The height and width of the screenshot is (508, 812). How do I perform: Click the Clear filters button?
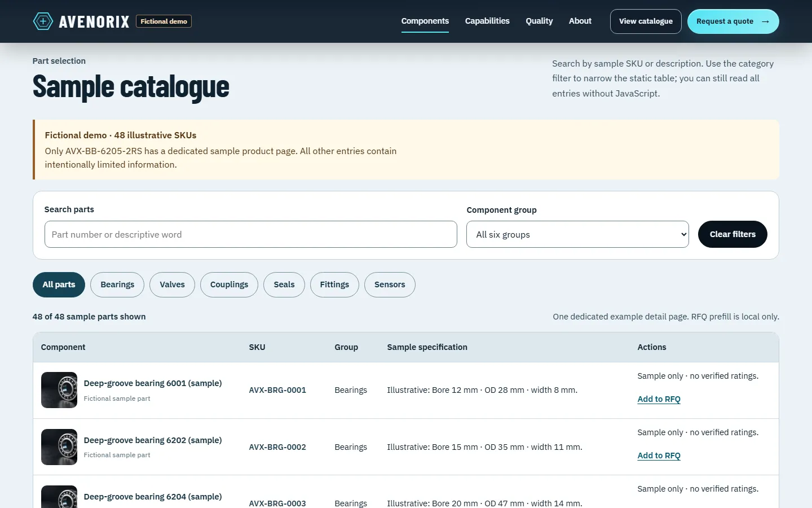coord(732,234)
